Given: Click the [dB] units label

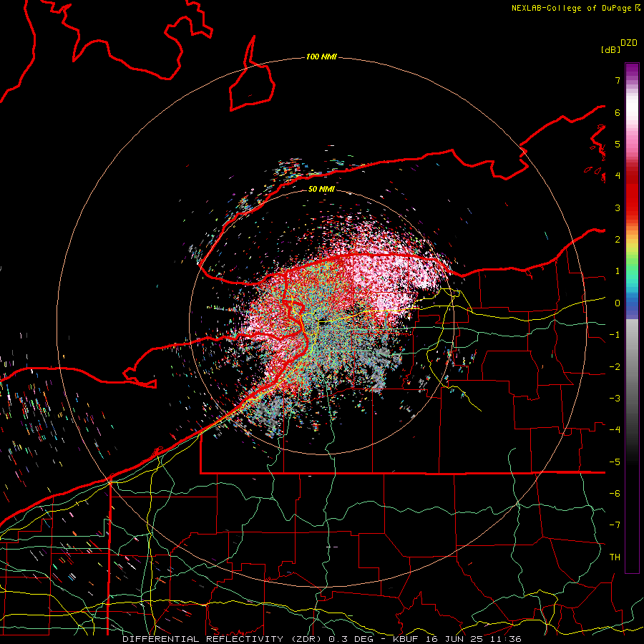Looking at the screenshot, I should (x=611, y=49).
